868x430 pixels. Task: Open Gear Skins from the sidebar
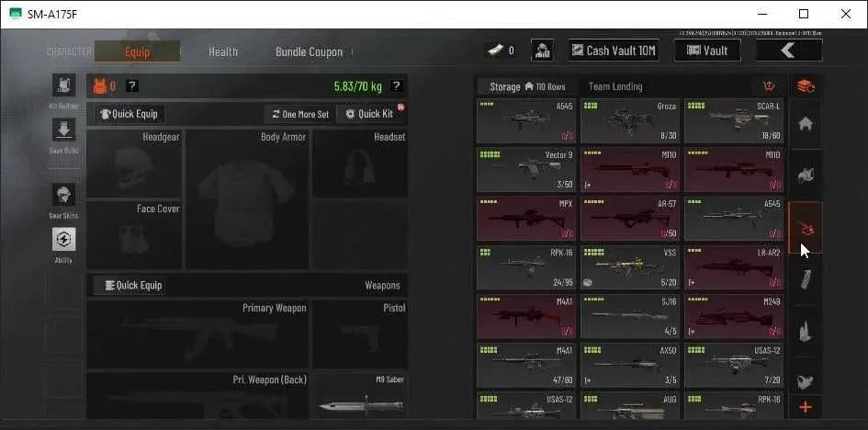[63, 196]
